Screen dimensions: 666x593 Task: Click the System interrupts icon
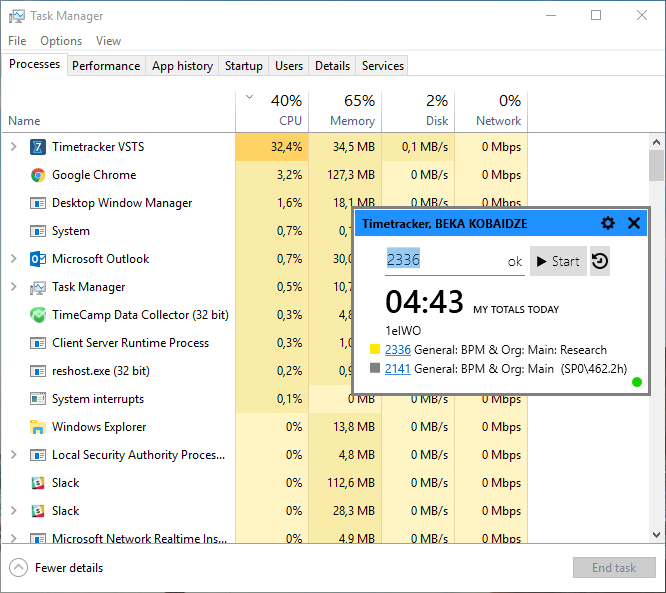[38, 399]
